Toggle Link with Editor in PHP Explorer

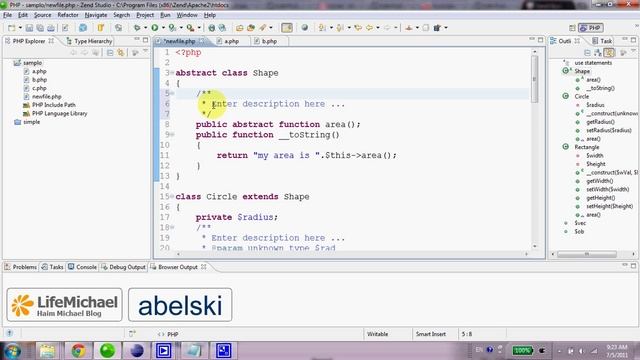[120, 53]
